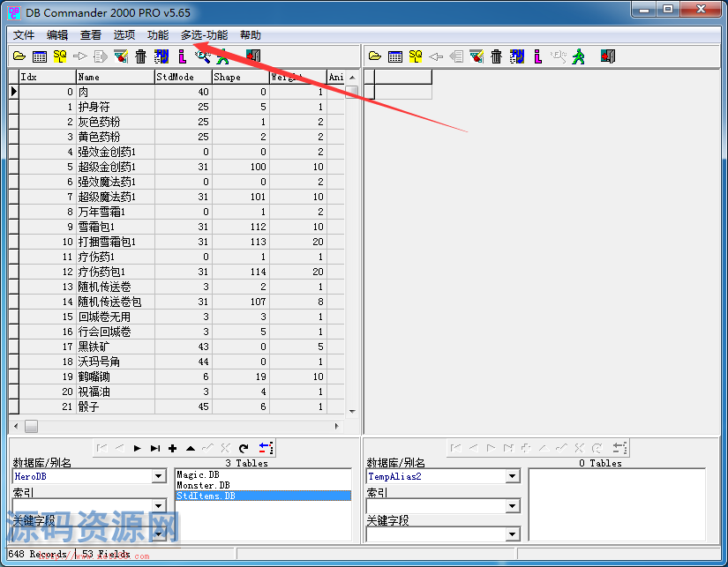Viewport: 728px width, 567px height.
Task: Open the 查看 menu
Action: pos(91,34)
